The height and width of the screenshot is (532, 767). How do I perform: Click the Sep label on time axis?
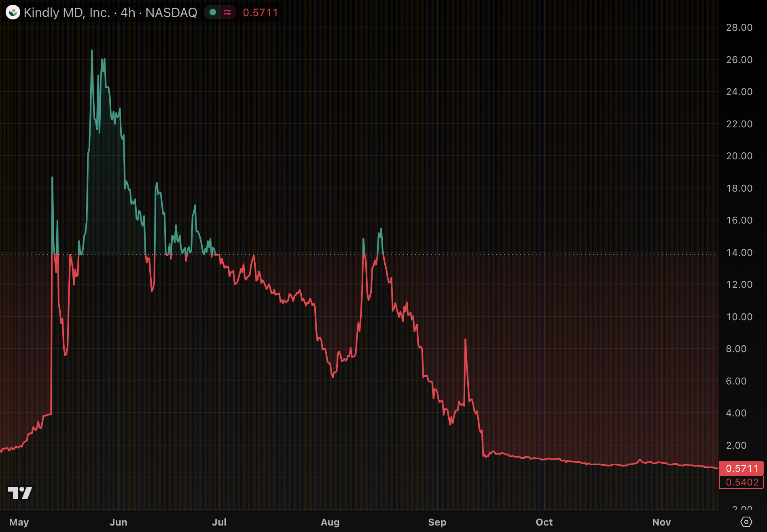pos(437,522)
